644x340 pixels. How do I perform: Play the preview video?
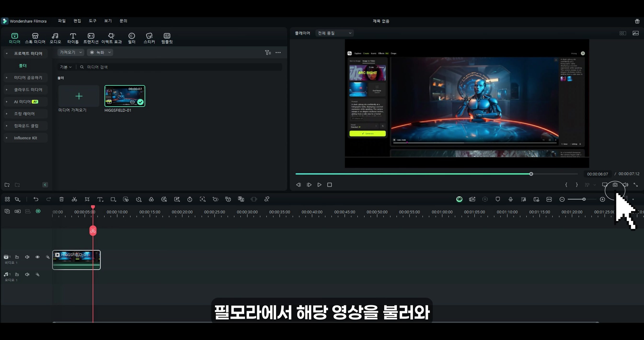coord(319,185)
